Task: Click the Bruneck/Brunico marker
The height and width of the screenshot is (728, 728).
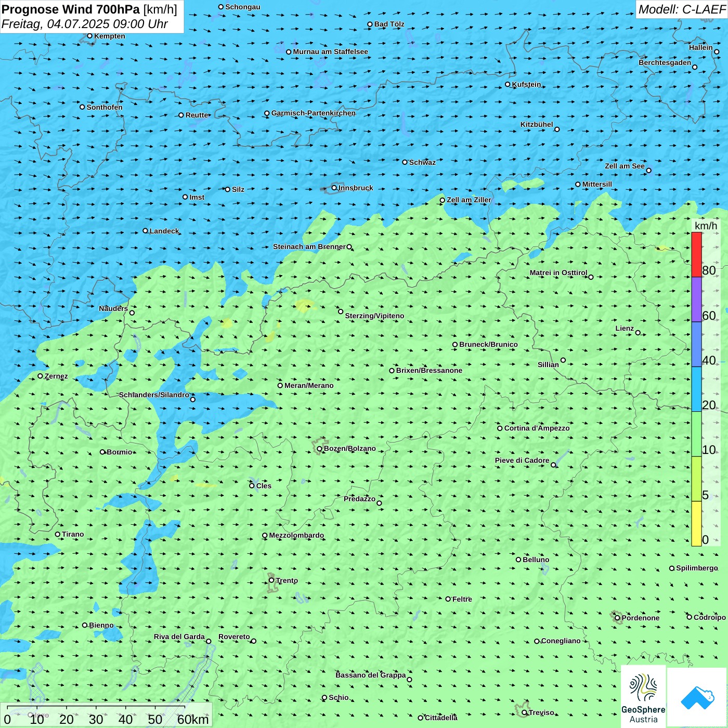Action: pos(455,344)
